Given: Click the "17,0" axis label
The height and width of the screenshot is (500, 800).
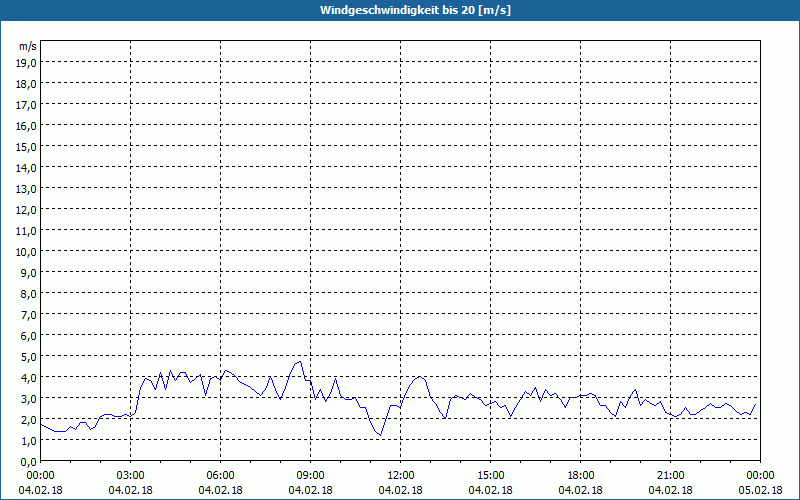Looking at the screenshot, I should point(26,105).
